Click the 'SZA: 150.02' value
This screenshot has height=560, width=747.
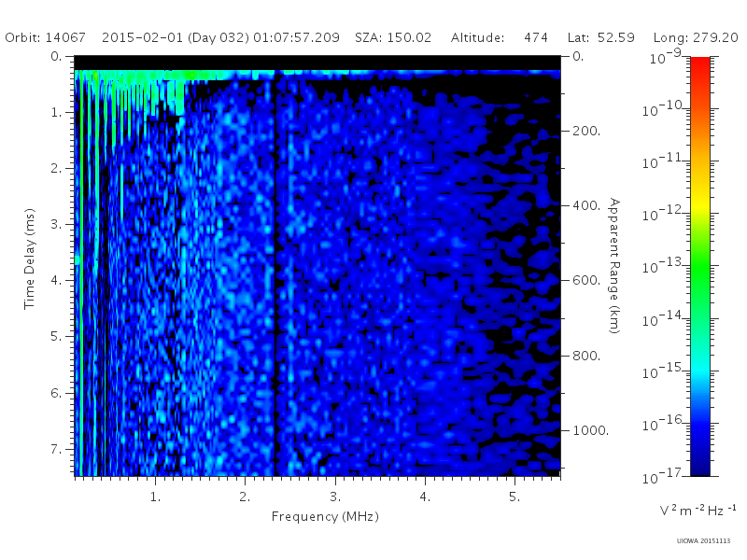[393, 37]
